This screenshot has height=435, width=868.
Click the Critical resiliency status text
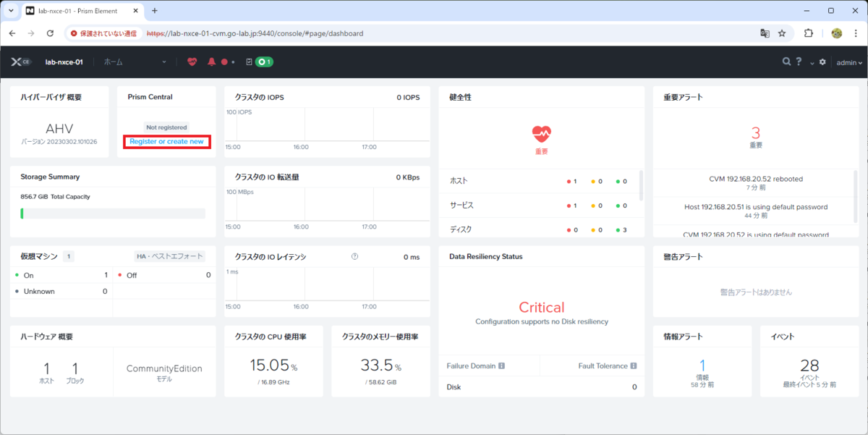tap(542, 308)
